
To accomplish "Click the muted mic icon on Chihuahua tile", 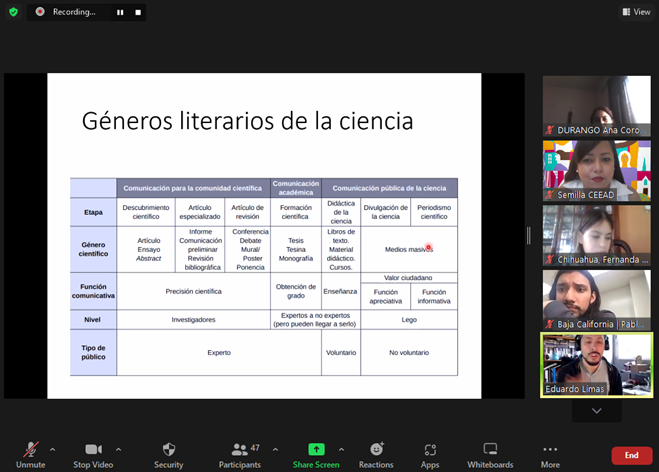I will (x=549, y=259).
